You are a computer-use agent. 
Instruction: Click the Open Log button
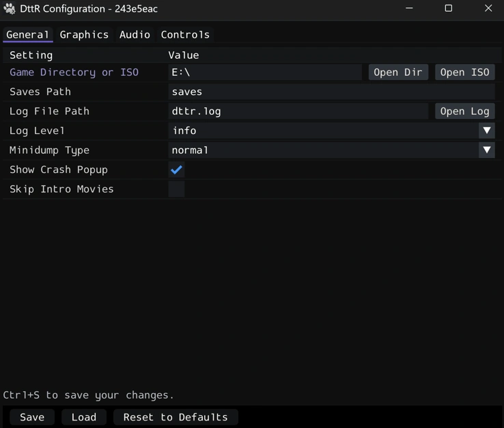(464, 111)
